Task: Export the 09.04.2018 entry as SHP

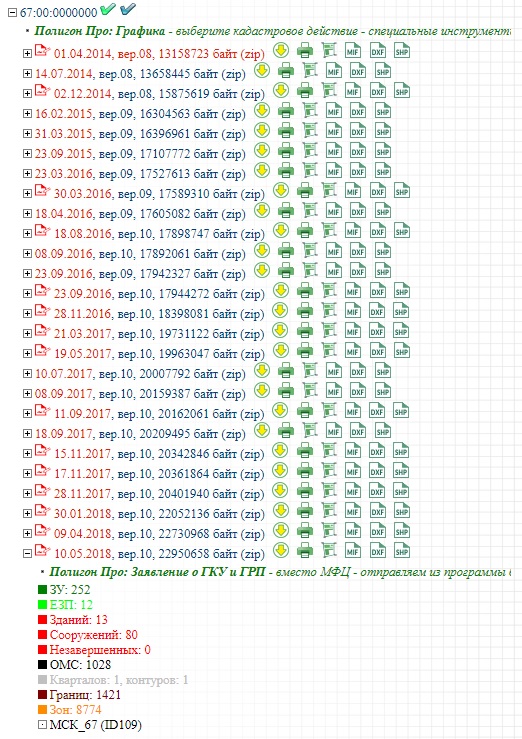Action: [401, 531]
